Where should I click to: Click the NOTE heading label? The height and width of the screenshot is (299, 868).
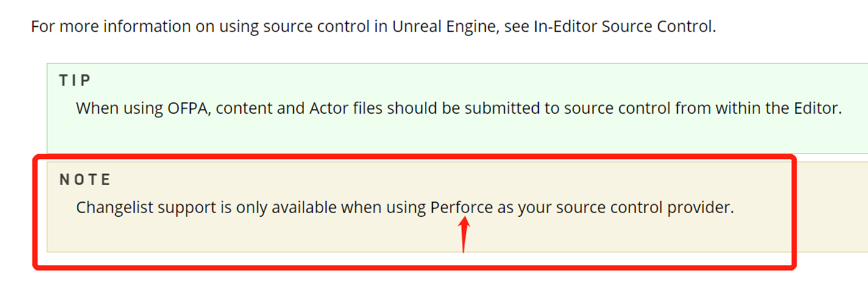[85, 180]
